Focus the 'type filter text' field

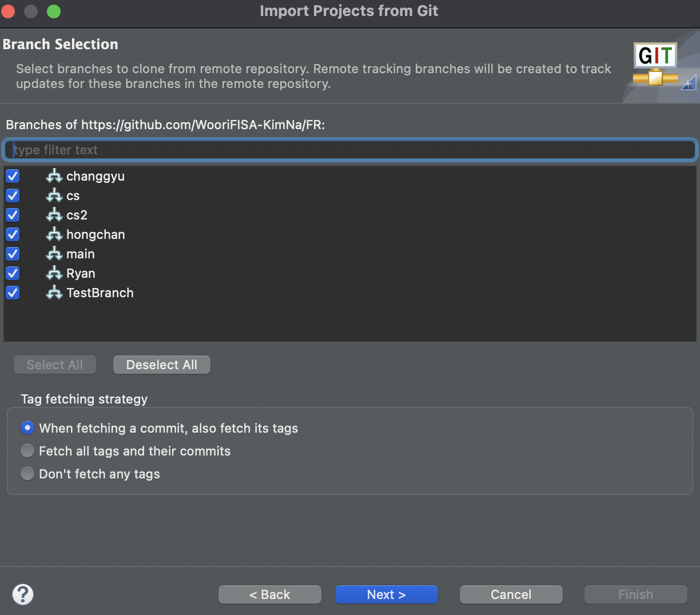click(x=350, y=150)
